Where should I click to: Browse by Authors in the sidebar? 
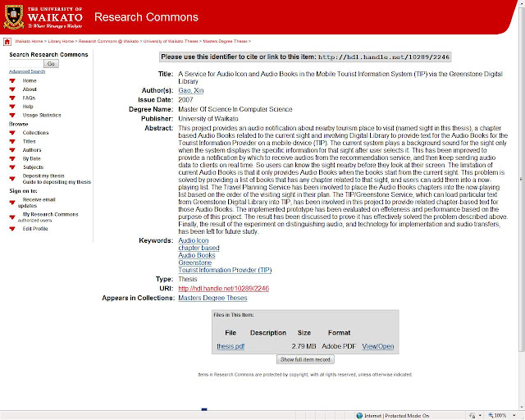(x=32, y=150)
